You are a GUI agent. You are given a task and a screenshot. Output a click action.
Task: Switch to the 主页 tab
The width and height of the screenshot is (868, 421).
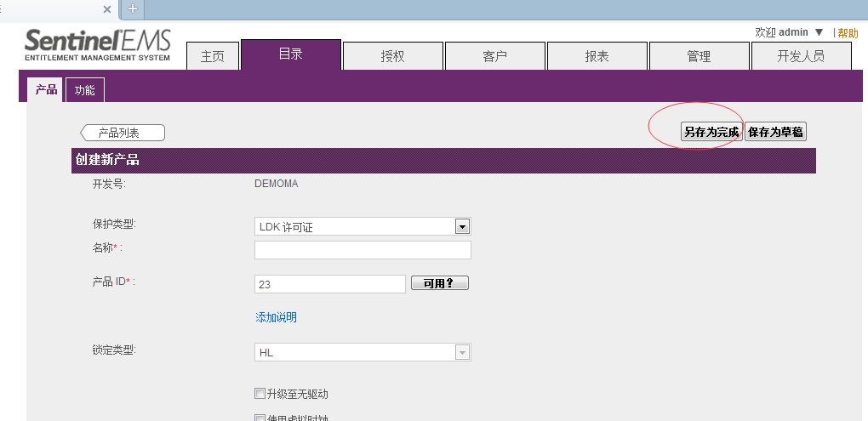point(213,56)
